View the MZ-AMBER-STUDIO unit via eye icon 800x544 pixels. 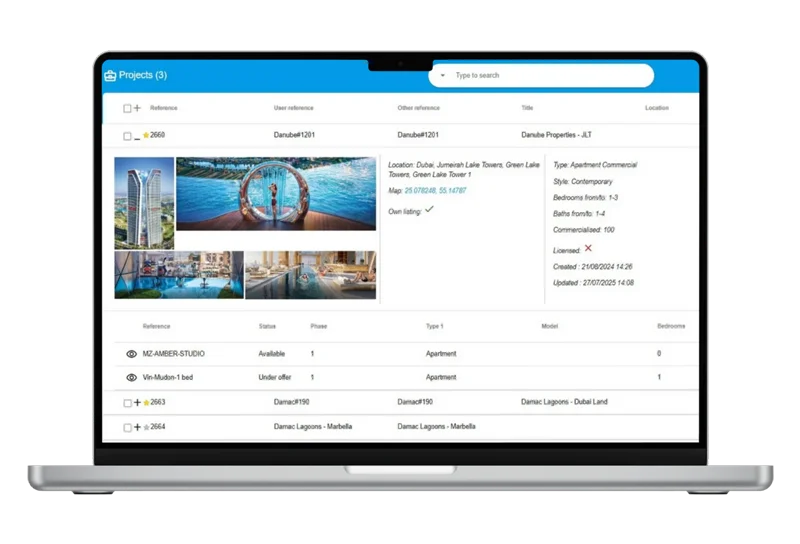tap(131, 354)
